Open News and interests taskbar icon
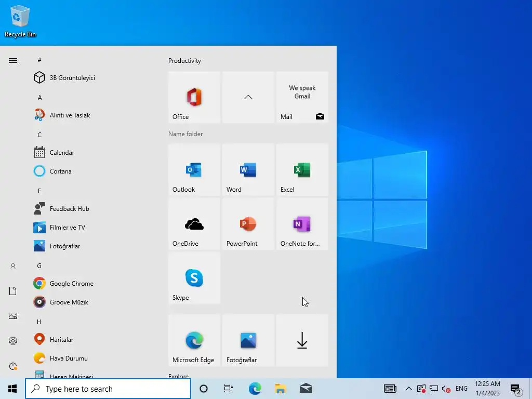The height and width of the screenshot is (399, 532). pos(390,389)
